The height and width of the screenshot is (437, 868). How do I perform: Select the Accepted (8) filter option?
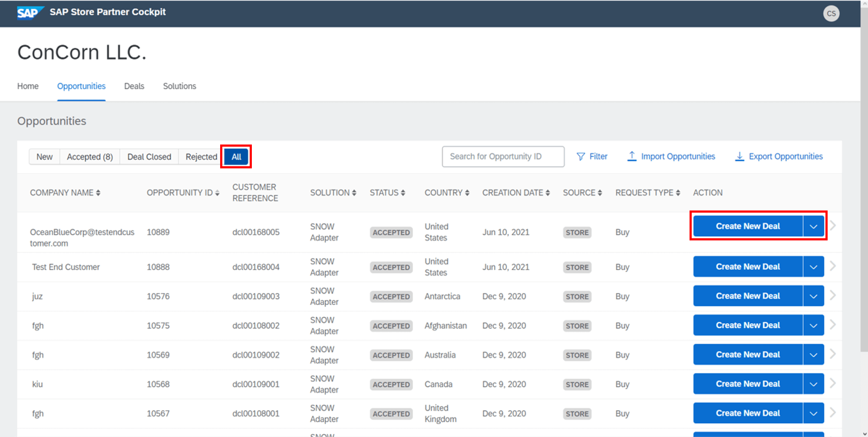89,157
